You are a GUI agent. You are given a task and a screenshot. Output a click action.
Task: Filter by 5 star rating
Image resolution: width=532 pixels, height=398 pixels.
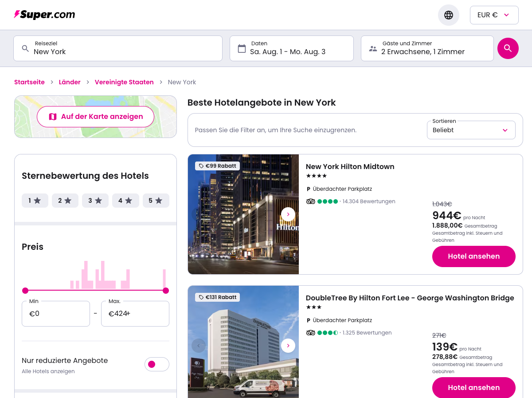point(156,201)
